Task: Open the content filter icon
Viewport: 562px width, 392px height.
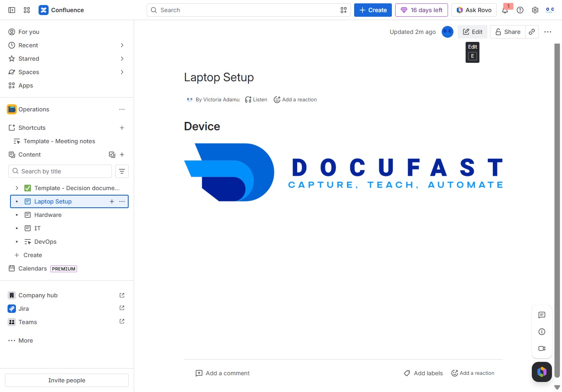Action: (x=122, y=171)
